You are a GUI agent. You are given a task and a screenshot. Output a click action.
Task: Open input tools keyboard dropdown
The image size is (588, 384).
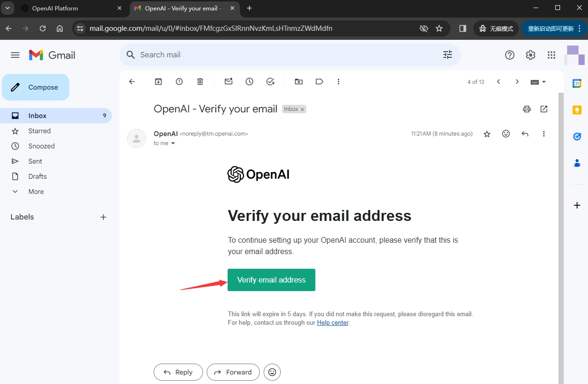(x=538, y=82)
